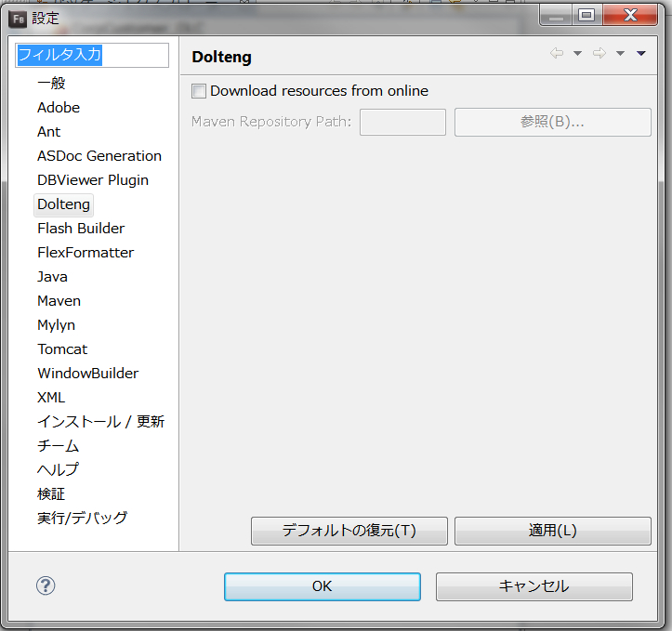The width and height of the screenshot is (672, 631).
Task: Close the 設定 dialog window
Action: pyautogui.click(x=630, y=16)
